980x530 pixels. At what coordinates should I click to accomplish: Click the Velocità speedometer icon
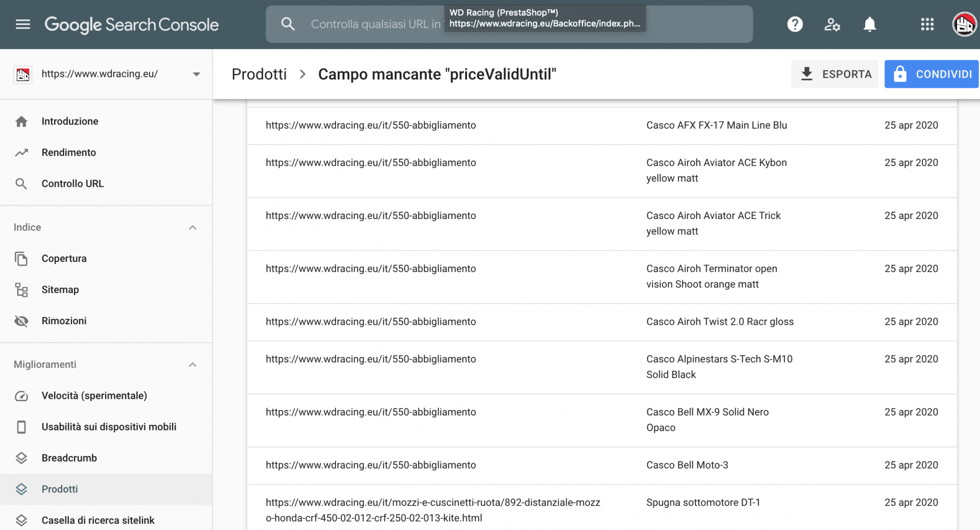point(21,396)
